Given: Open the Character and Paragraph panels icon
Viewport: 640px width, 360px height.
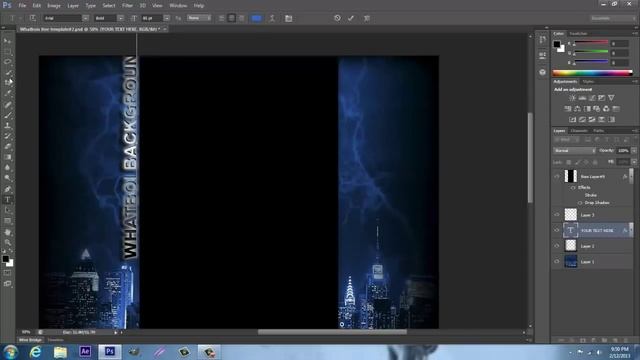Looking at the screenshot, I should 289,18.
